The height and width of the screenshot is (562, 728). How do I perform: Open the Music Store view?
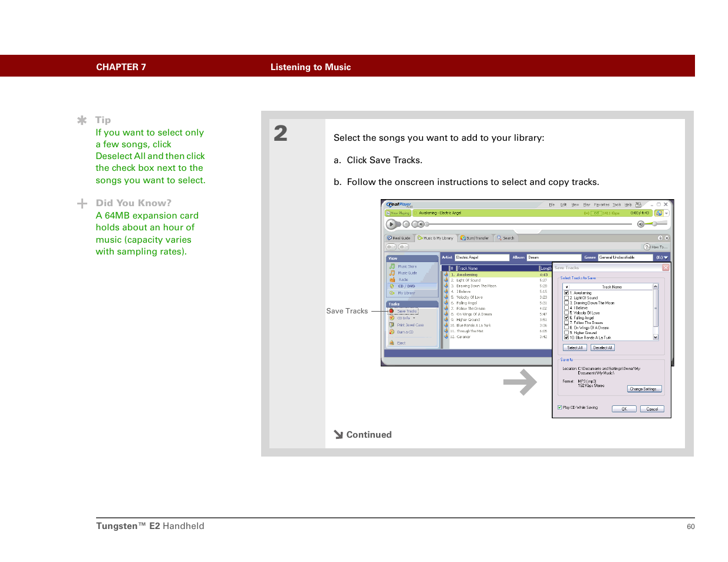403,266
